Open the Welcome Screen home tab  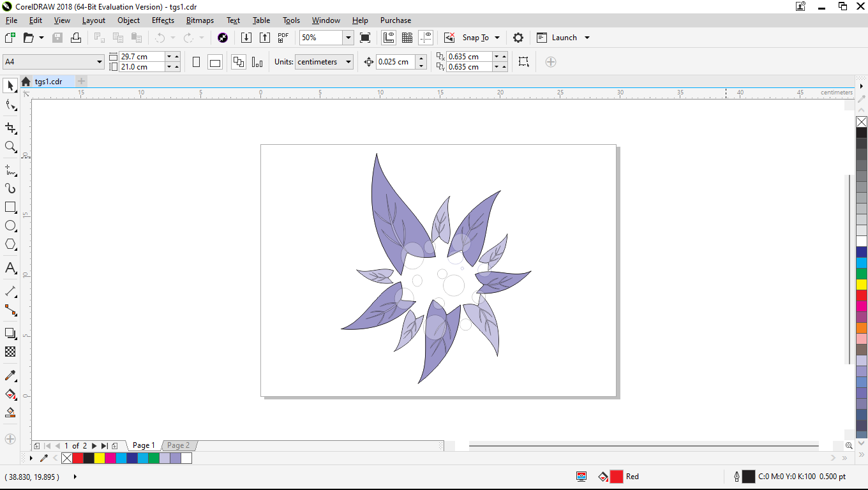click(26, 82)
